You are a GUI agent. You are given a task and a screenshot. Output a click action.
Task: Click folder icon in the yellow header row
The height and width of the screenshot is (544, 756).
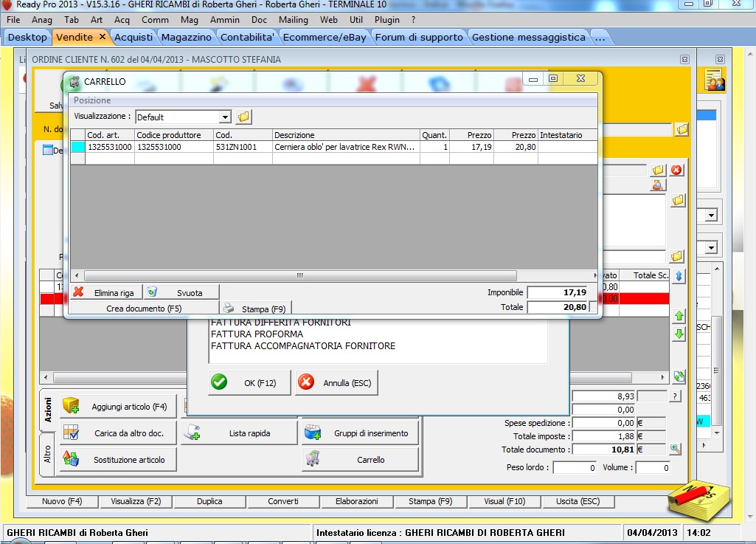point(682,129)
